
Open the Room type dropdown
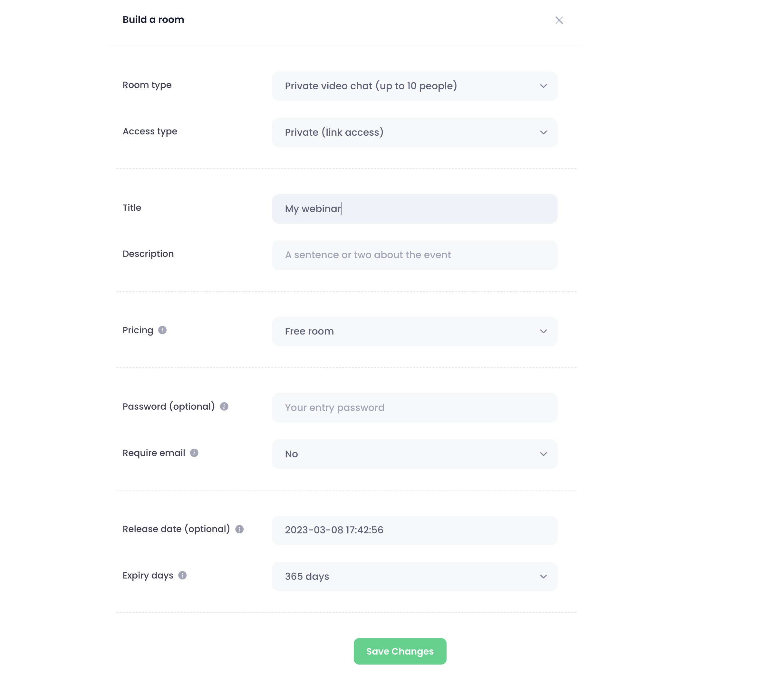414,86
